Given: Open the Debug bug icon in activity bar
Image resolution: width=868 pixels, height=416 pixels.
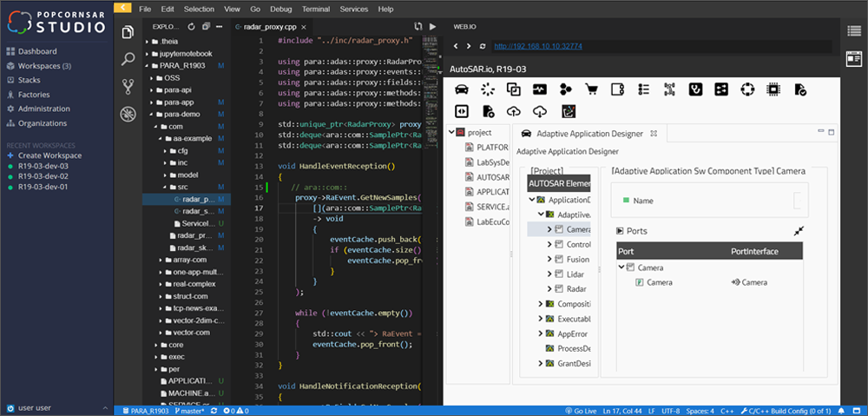Looking at the screenshot, I should point(128,114).
